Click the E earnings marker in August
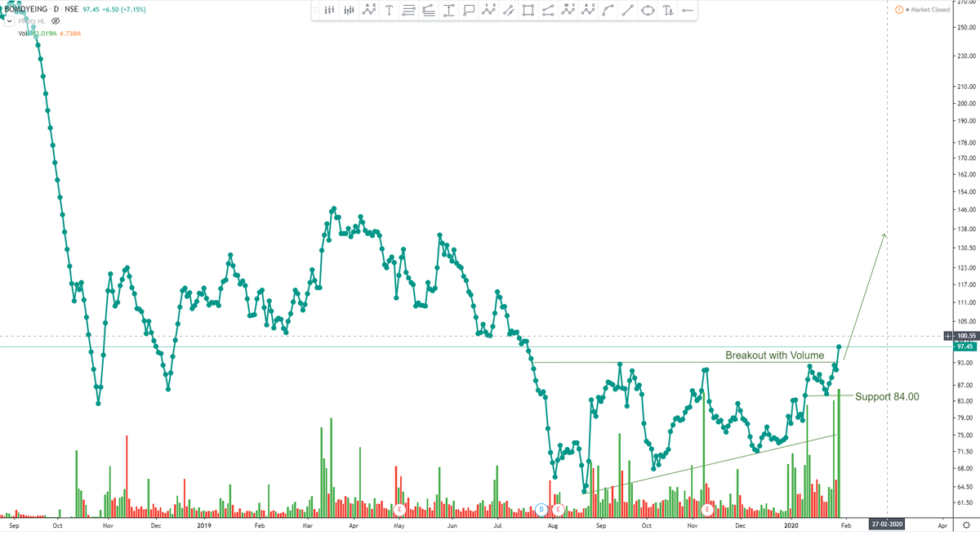 [x=559, y=509]
